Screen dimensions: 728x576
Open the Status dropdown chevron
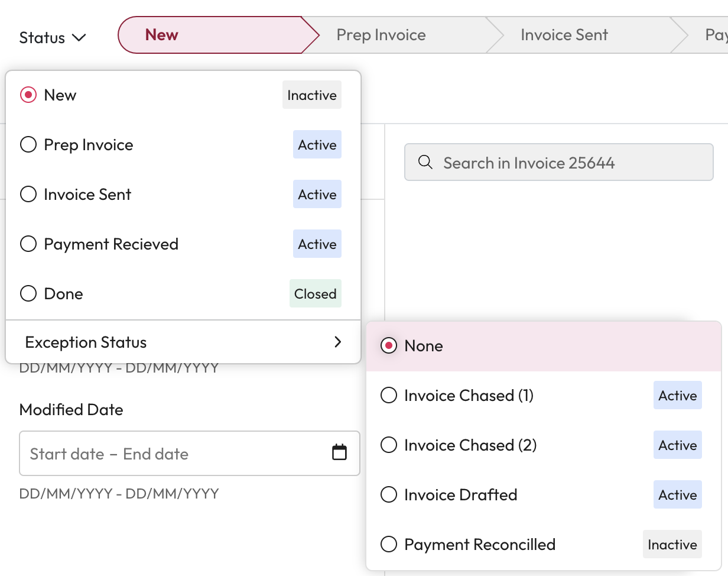(79, 38)
